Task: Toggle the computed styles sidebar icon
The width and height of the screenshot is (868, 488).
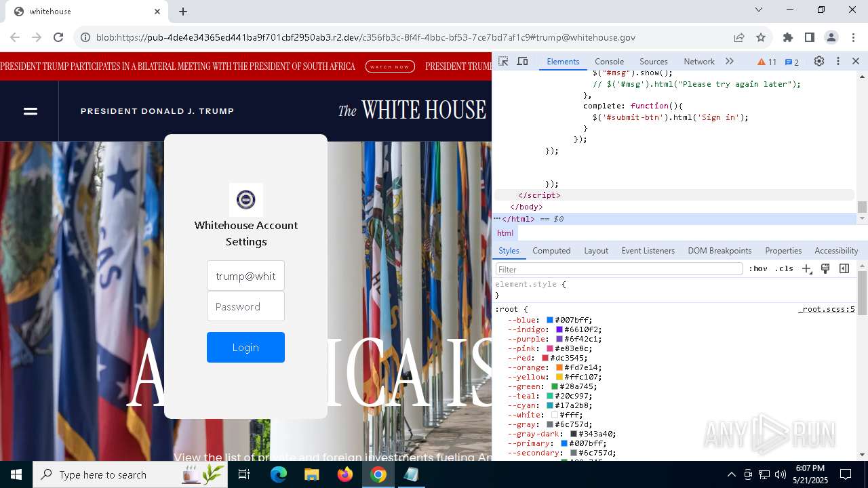Action: 844,268
